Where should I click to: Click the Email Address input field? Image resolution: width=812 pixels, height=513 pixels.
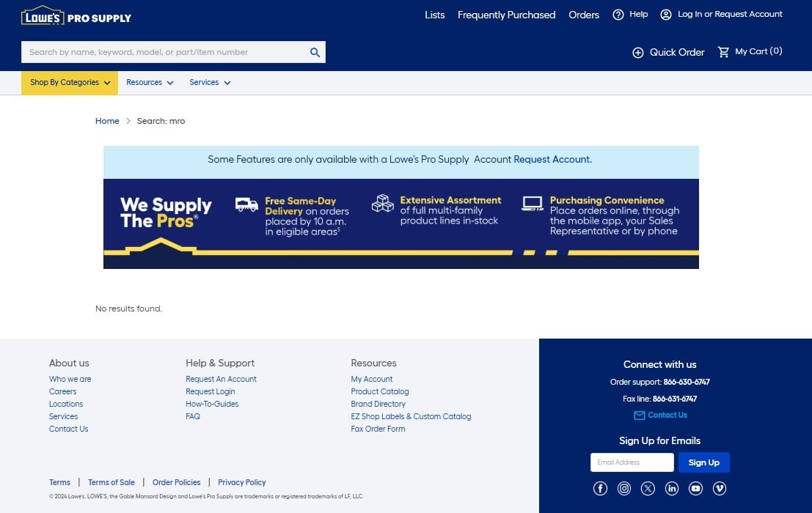632,462
